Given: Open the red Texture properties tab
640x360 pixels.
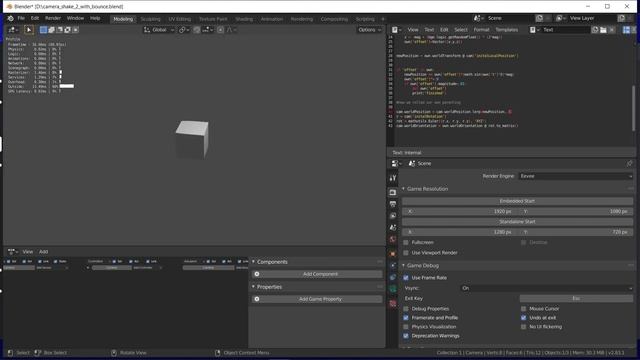Looking at the screenshot, I should tap(393, 303).
